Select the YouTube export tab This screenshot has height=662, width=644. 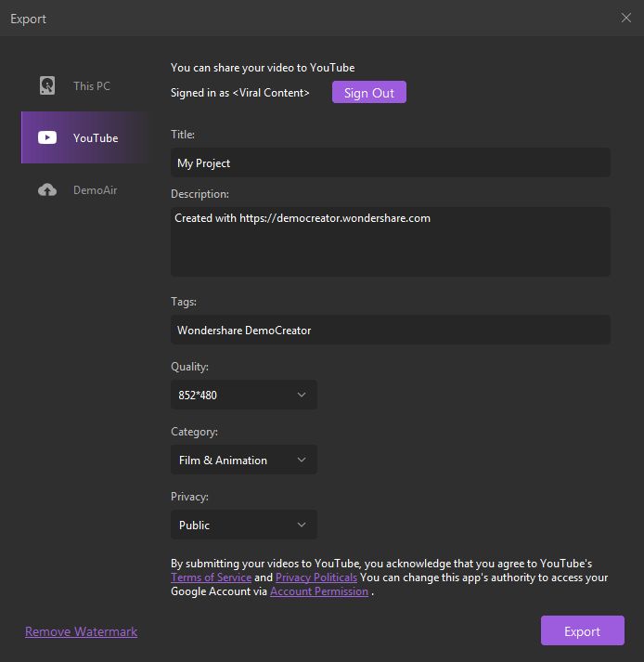click(x=96, y=137)
